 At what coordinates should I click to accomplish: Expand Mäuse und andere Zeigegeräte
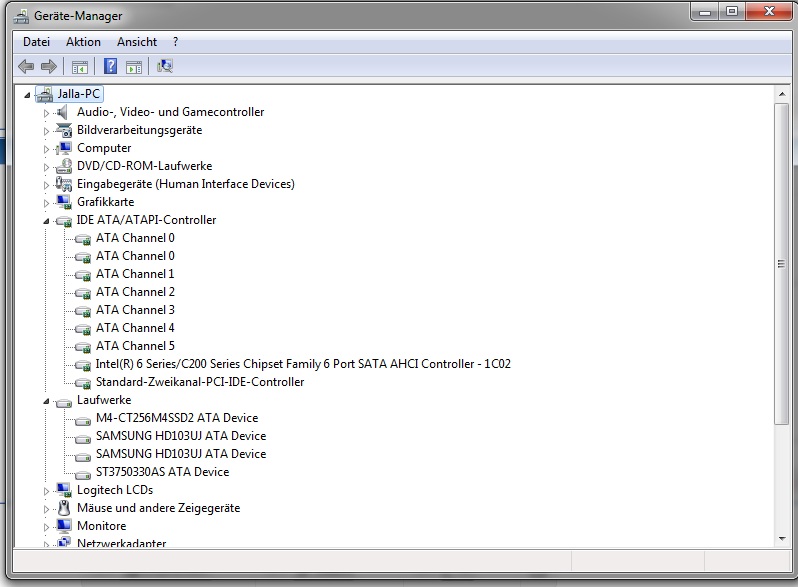coord(46,509)
